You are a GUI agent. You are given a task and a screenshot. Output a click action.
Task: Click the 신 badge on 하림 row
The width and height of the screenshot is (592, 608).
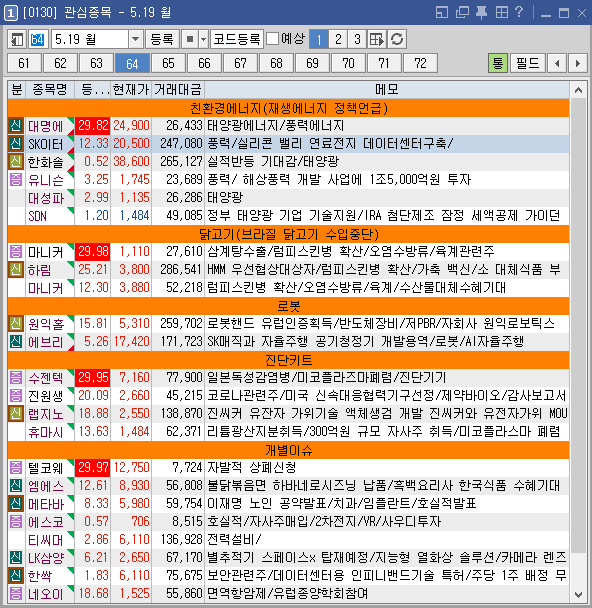[x=16, y=269]
